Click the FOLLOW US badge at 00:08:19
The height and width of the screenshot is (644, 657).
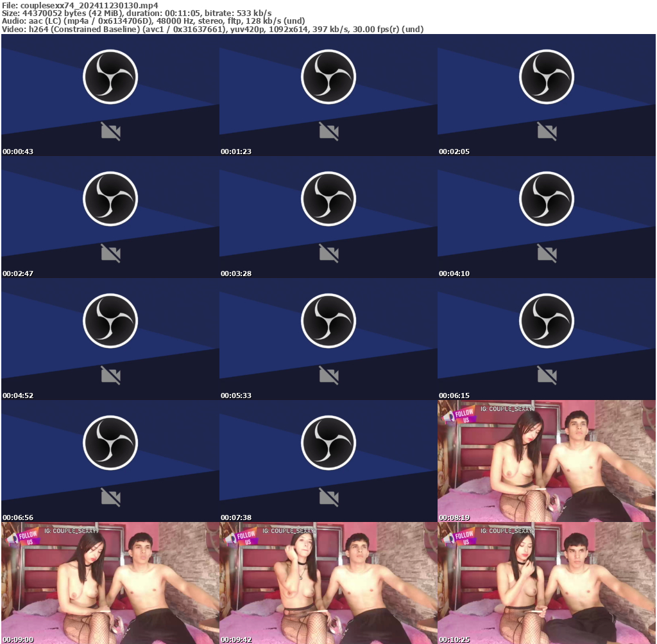pyautogui.click(x=463, y=416)
